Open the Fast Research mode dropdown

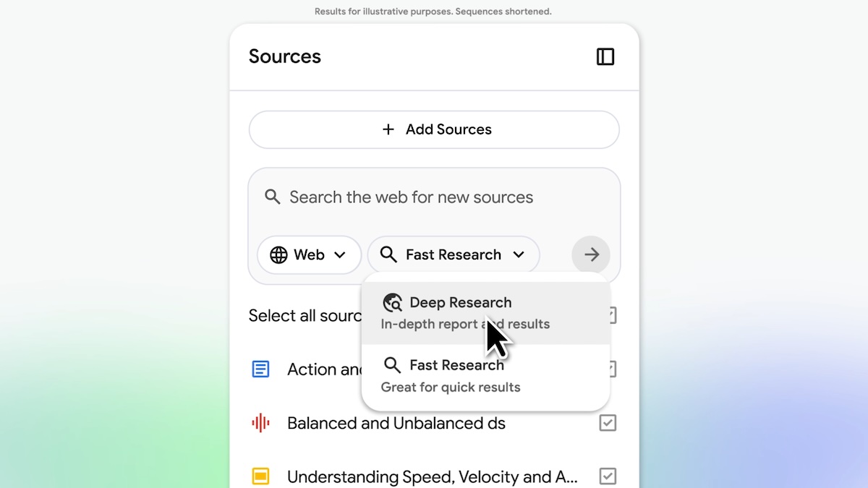coord(454,254)
